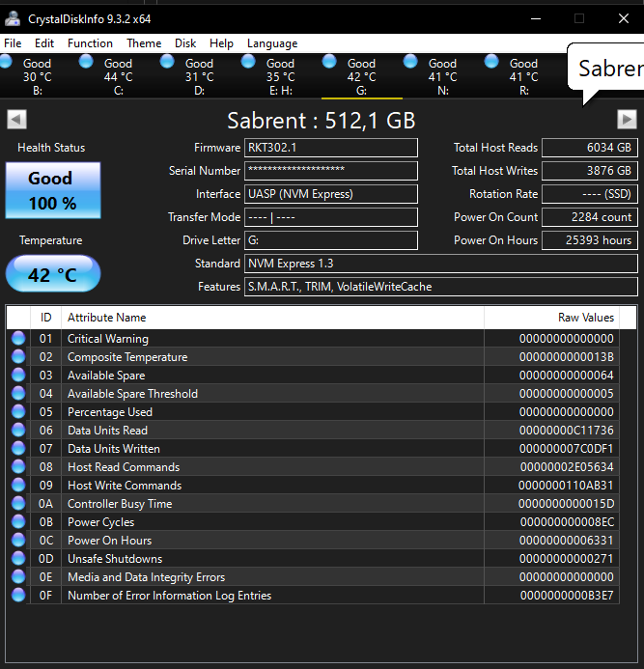Viewport: 644px width, 669px height.
Task: Open the Disk menu
Action: tap(185, 43)
